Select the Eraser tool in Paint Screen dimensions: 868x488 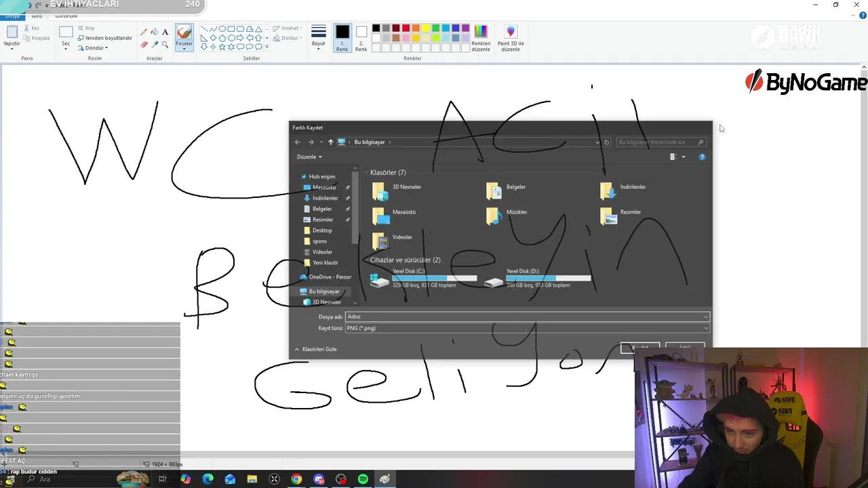click(144, 45)
